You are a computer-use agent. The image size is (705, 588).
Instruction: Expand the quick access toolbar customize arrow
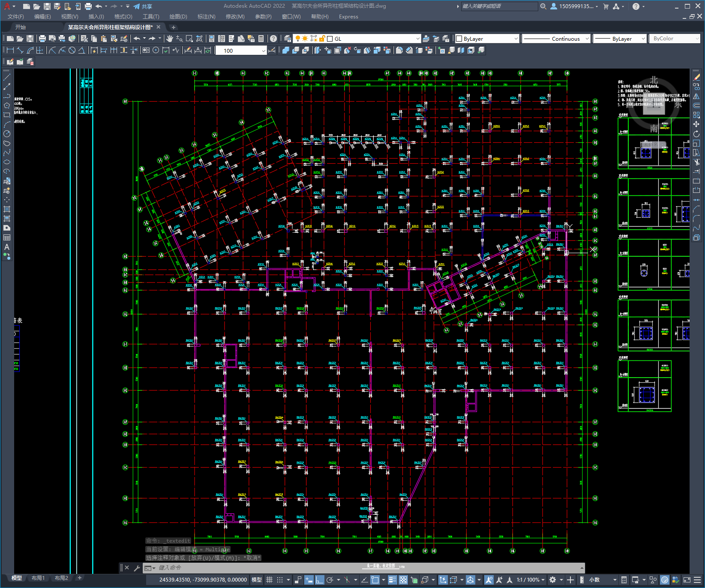[x=128, y=6]
